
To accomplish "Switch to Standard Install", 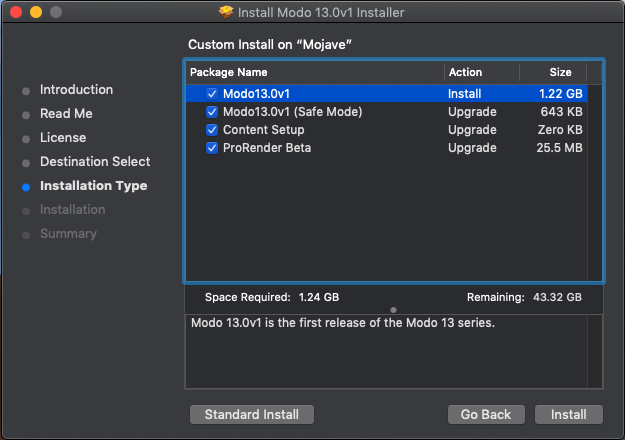I will (x=251, y=414).
